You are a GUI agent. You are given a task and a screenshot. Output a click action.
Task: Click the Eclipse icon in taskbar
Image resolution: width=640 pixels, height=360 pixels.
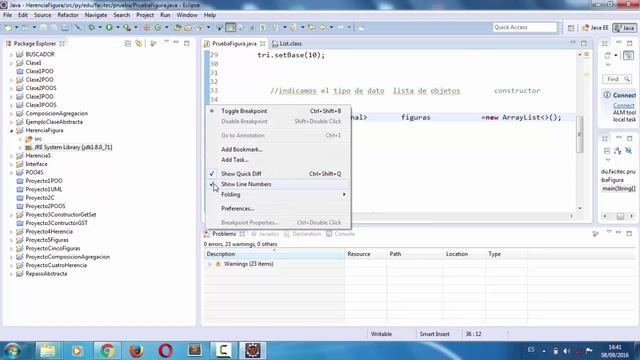[x=253, y=351]
